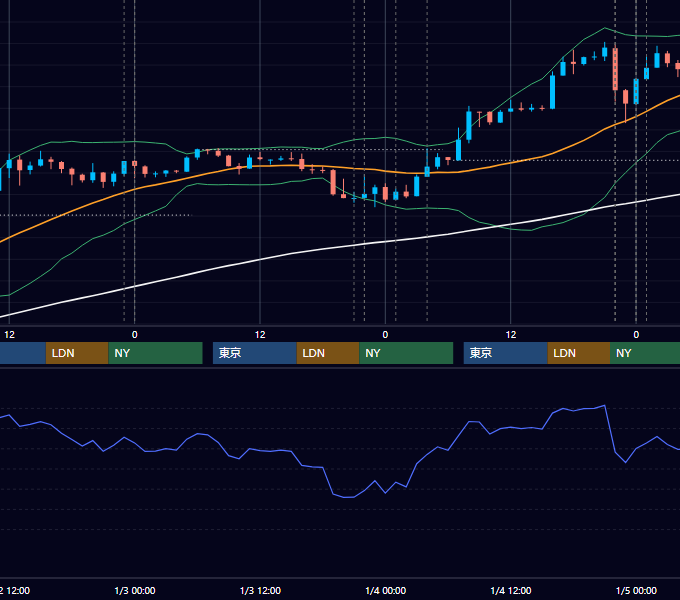The height and width of the screenshot is (600, 680).
Task: Click the 1/5 00:00 date label
Action: [x=636, y=590]
